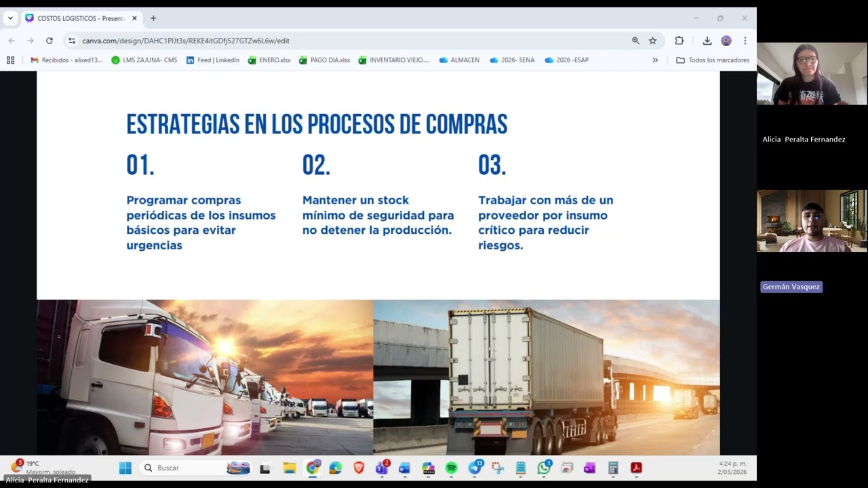Screen dimensions: 868x488
Task: Open the PAGO DIA.xlsx bookmark
Action: (x=324, y=60)
